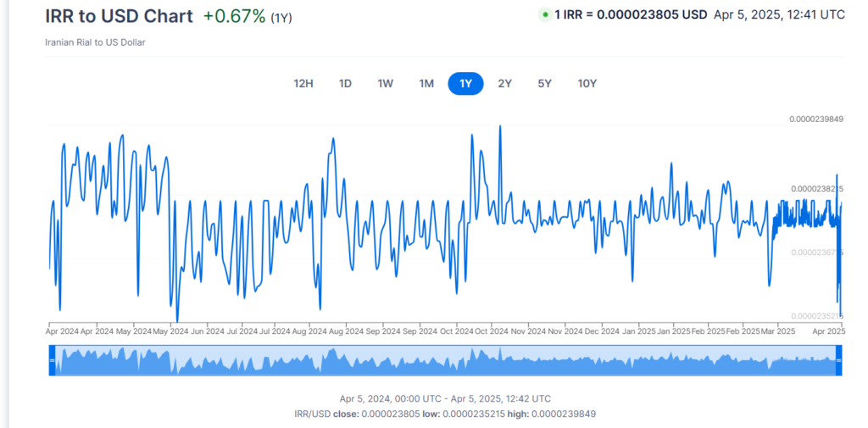Click the 0.0000239849 y-axis label
Viewport: 868px width, 428px height.
click(x=815, y=120)
